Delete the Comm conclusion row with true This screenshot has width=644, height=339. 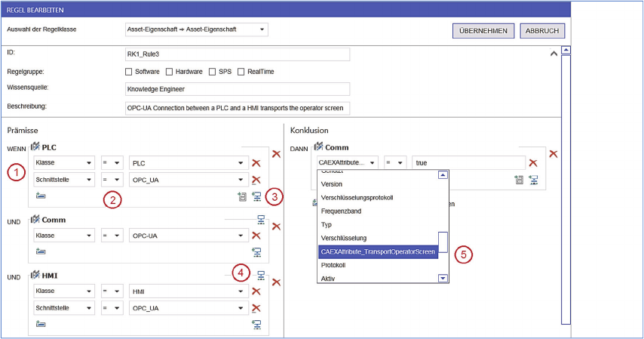(x=532, y=163)
